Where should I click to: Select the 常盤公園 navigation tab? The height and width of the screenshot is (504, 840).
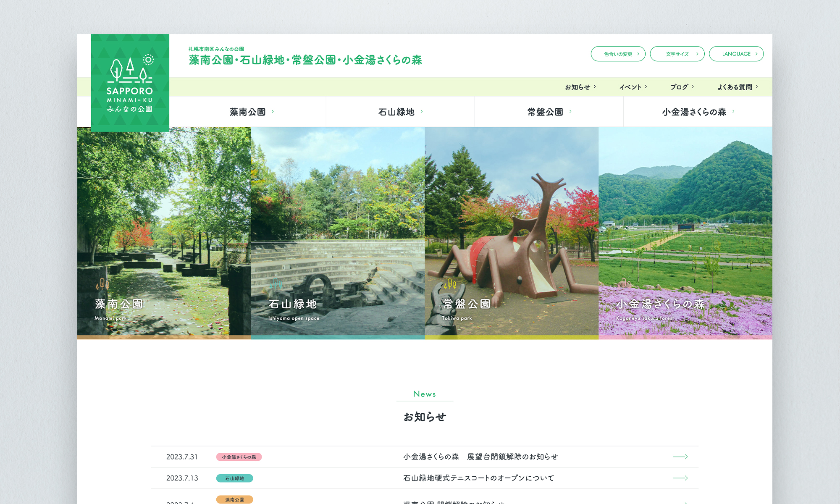pyautogui.click(x=546, y=112)
